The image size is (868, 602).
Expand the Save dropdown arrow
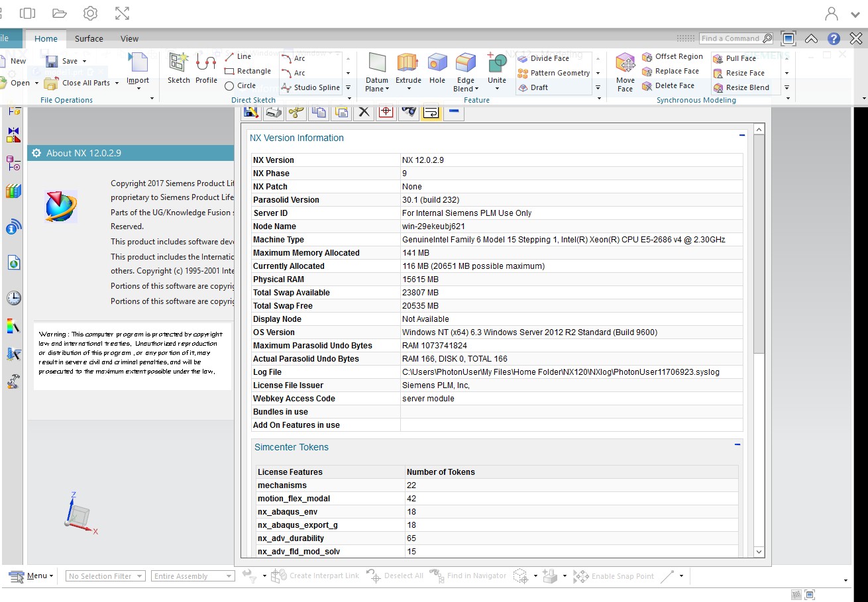click(x=84, y=62)
